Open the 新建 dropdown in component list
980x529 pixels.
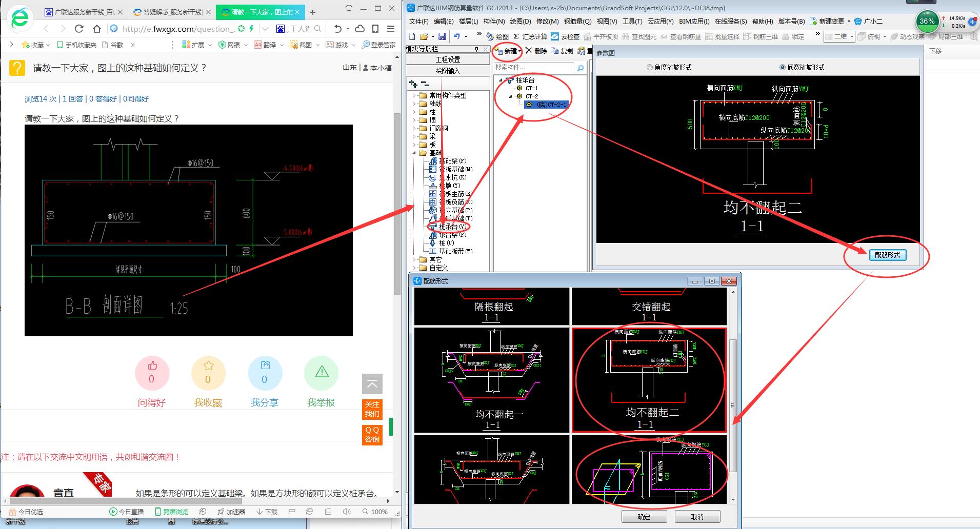(x=520, y=51)
